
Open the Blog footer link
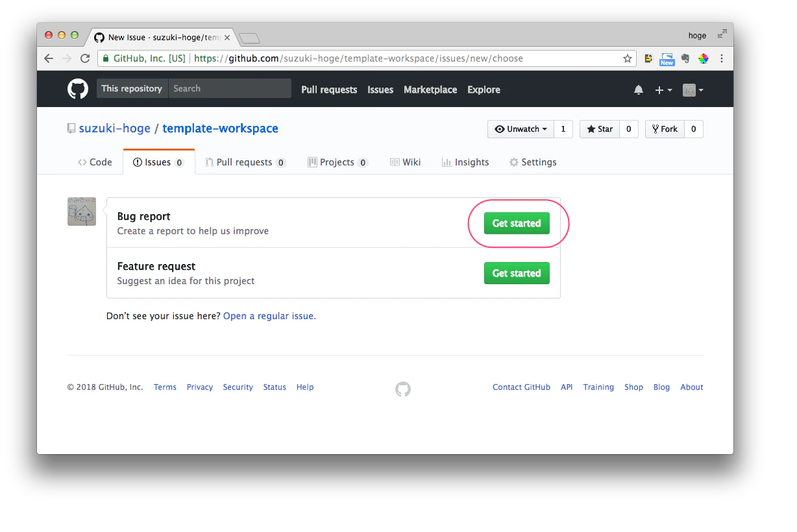coord(661,387)
